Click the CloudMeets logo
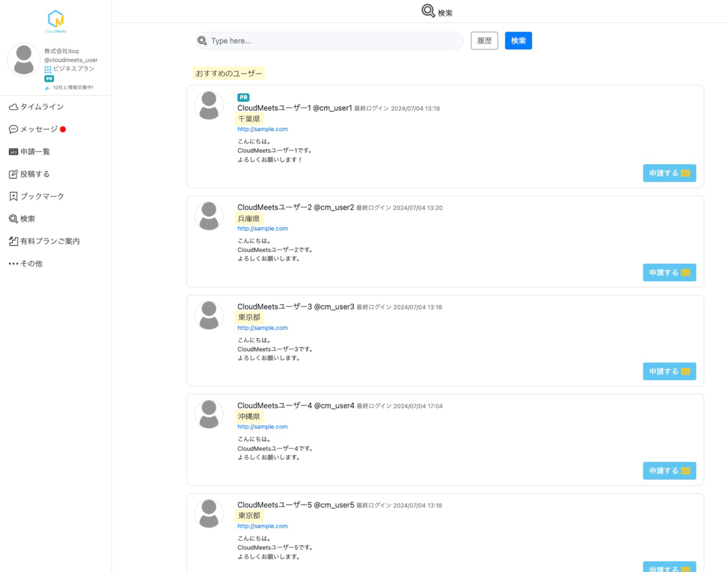Viewport: 728px width, 572px height. pos(56,21)
